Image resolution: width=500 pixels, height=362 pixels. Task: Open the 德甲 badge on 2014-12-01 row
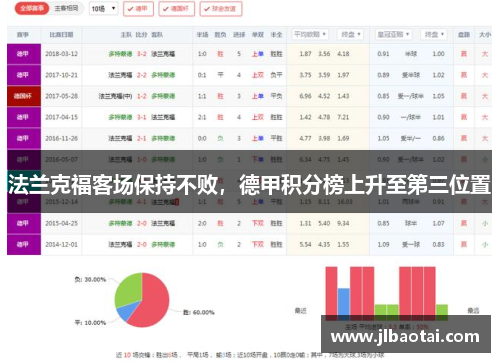click(x=24, y=244)
